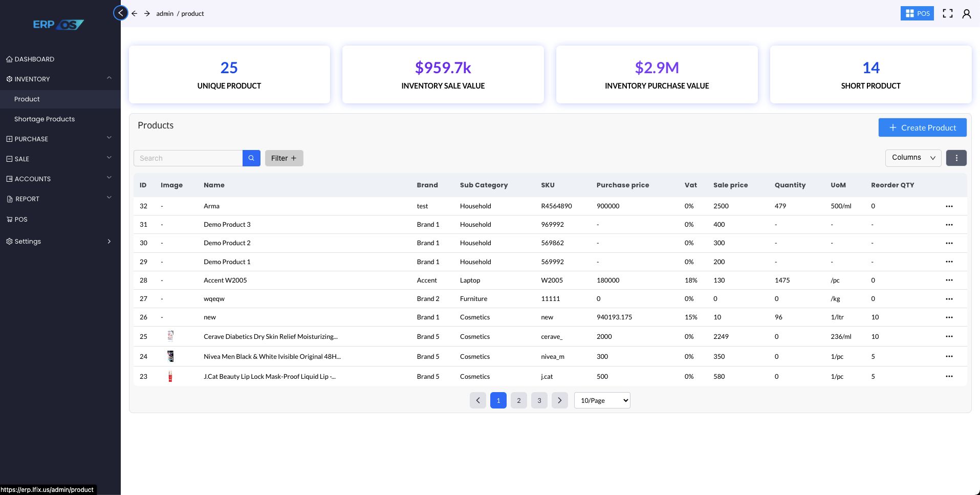Open row actions for product Arma
The image size is (980, 495).
tap(949, 206)
